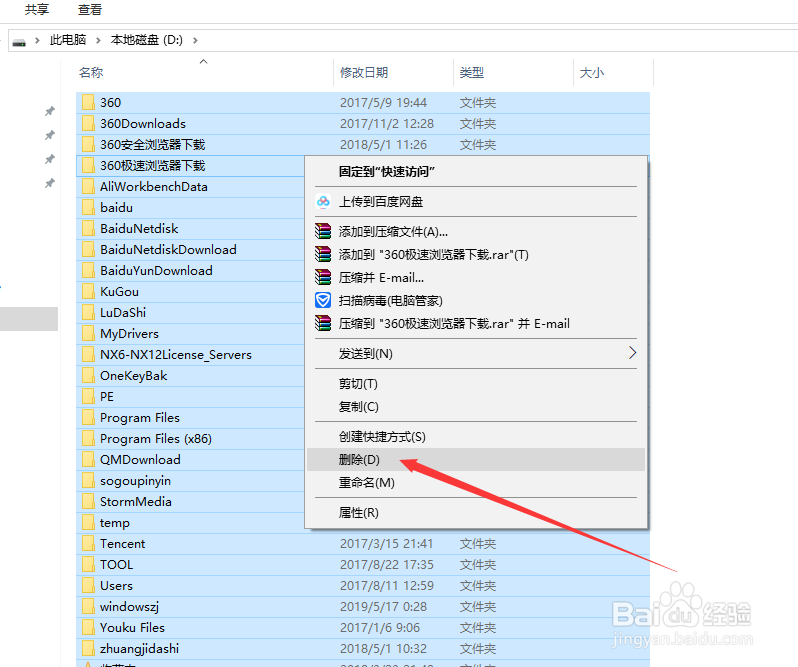This screenshot has height=667, width=798.
Task: Click the WinRAR icon beside 添加到压缩文件(A)
Action: tap(323, 231)
